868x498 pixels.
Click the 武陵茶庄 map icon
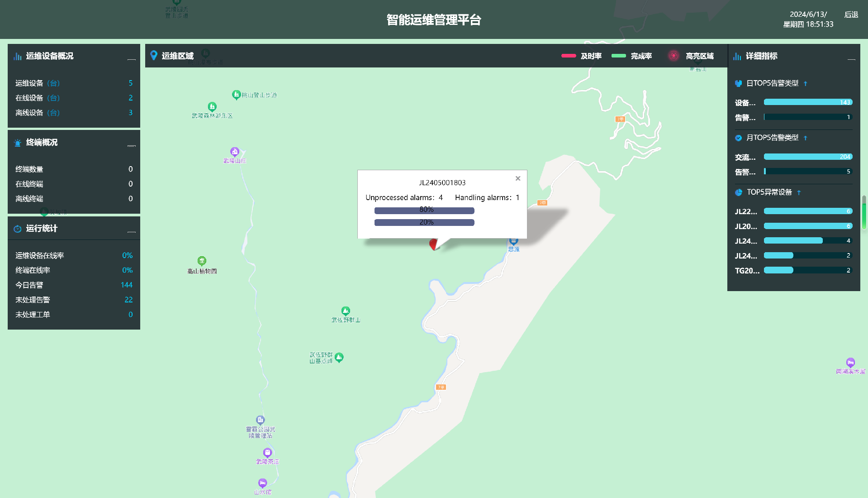[267, 452]
